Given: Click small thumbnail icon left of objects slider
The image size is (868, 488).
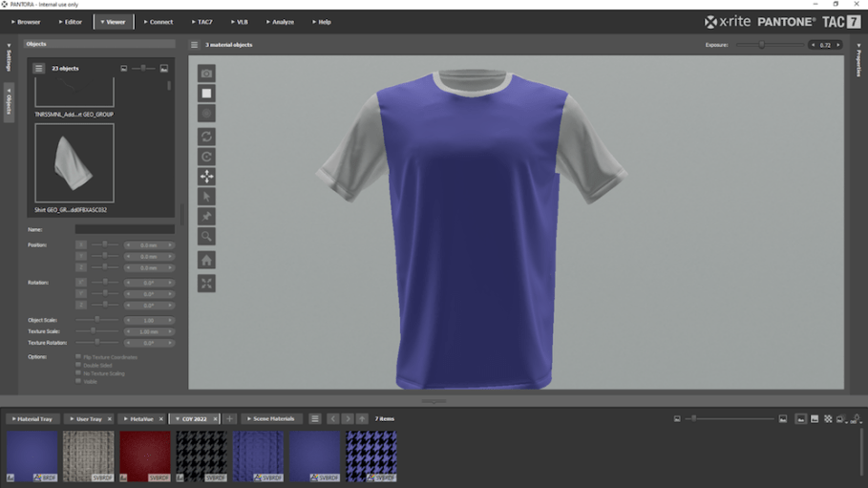Looking at the screenshot, I should 124,68.
